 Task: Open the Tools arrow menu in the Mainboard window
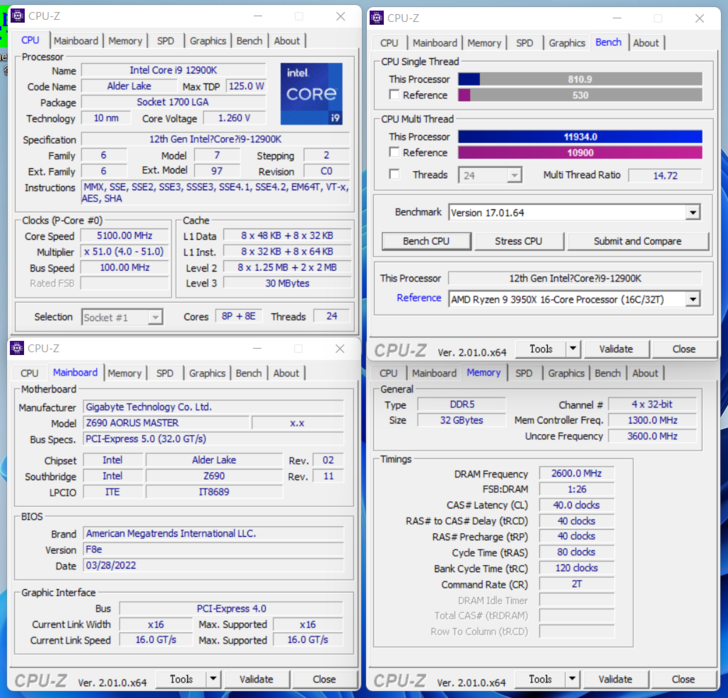point(213,679)
